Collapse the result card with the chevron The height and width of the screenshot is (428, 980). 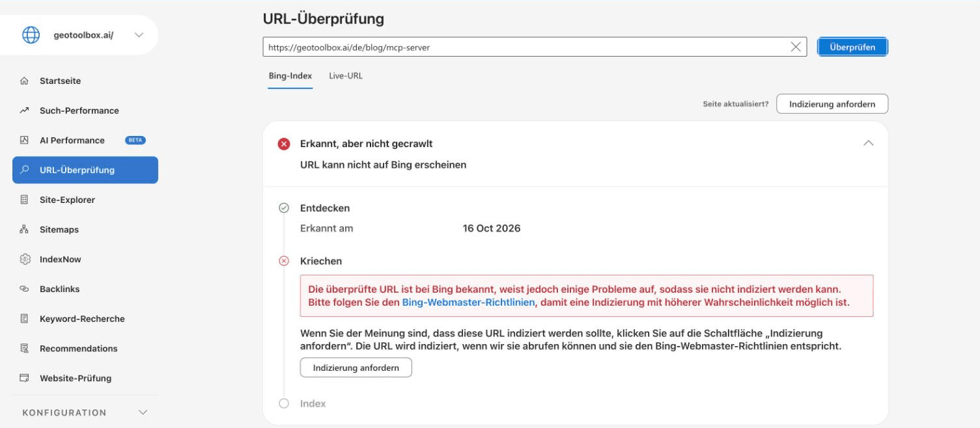coord(868,143)
